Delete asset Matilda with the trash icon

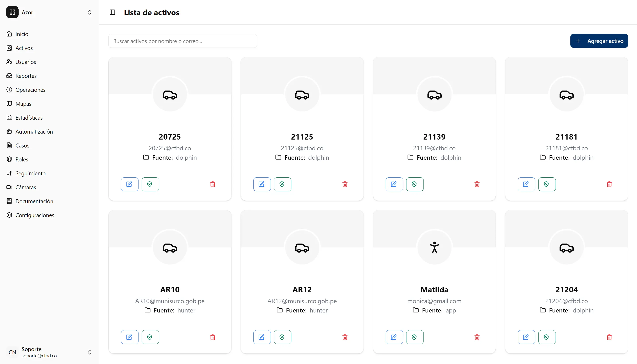(x=477, y=337)
